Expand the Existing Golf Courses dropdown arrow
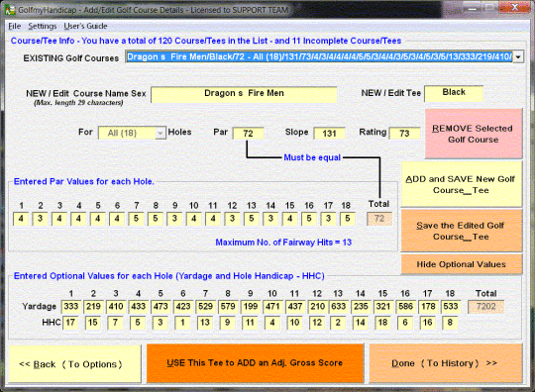 [x=518, y=57]
